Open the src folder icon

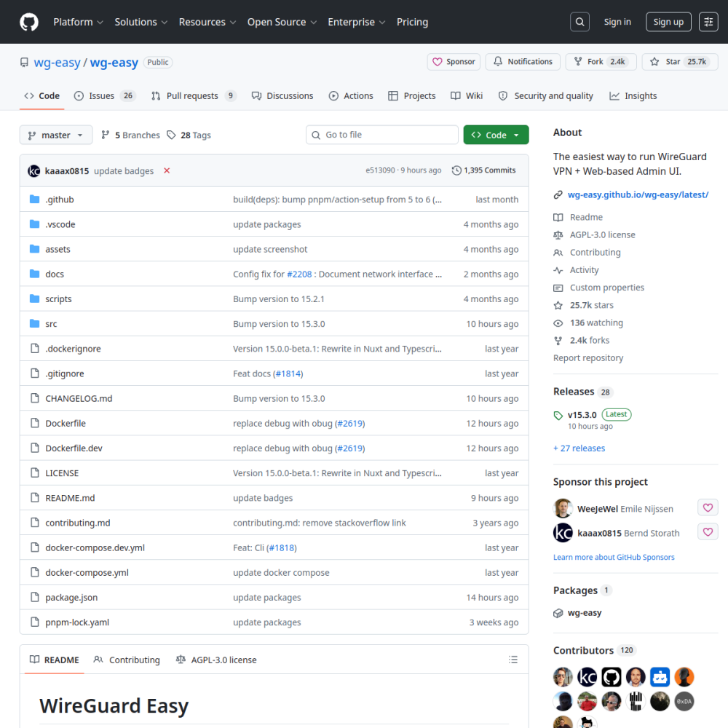(34, 324)
